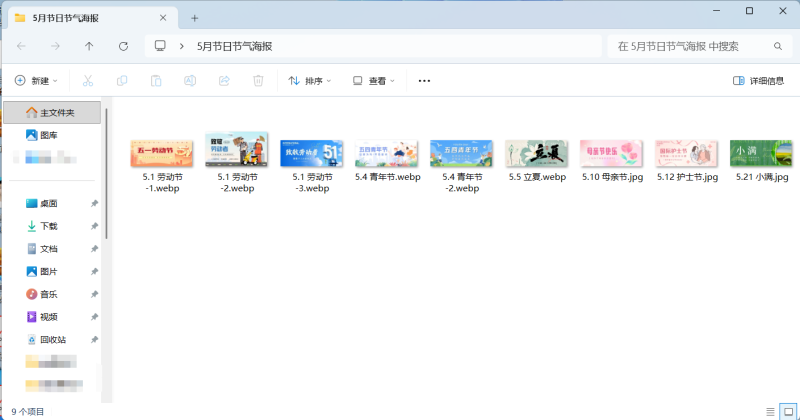Open a new tab with plus button
The image size is (800, 420).
pos(194,18)
